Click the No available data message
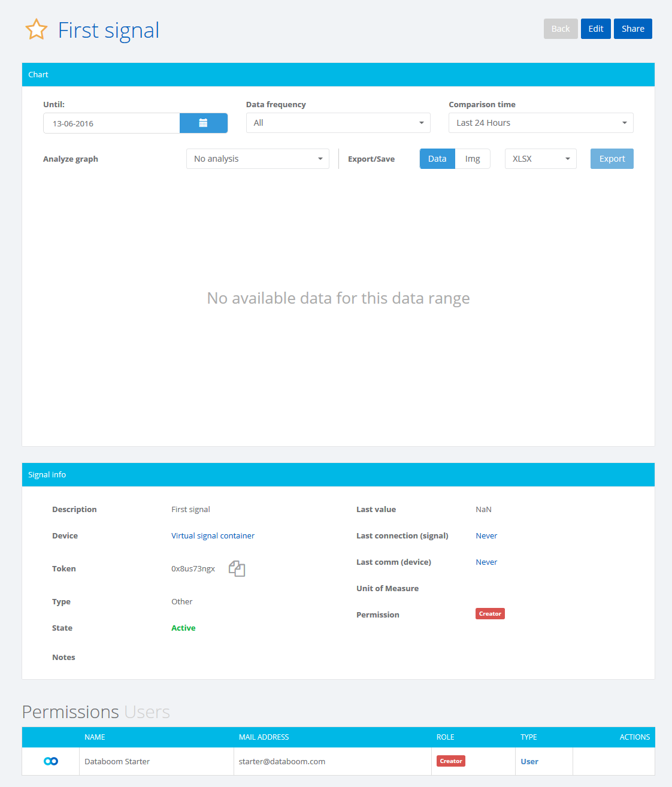This screenshot has width=672, height=787. [338, 298]
